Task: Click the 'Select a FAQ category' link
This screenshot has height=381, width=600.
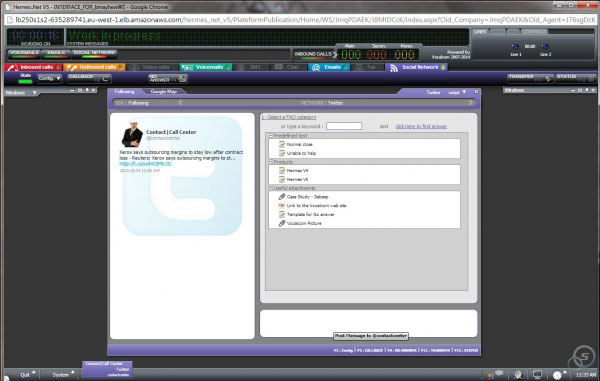Action: (290, 117)
